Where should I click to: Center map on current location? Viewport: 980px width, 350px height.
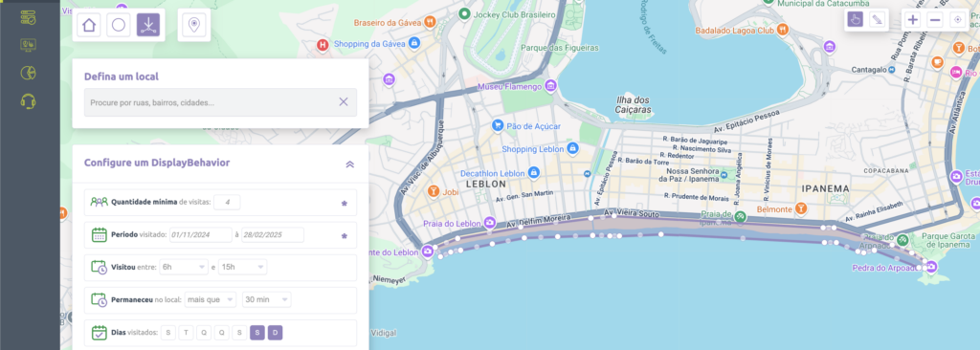pyautogui.click(x=957, y=20)
